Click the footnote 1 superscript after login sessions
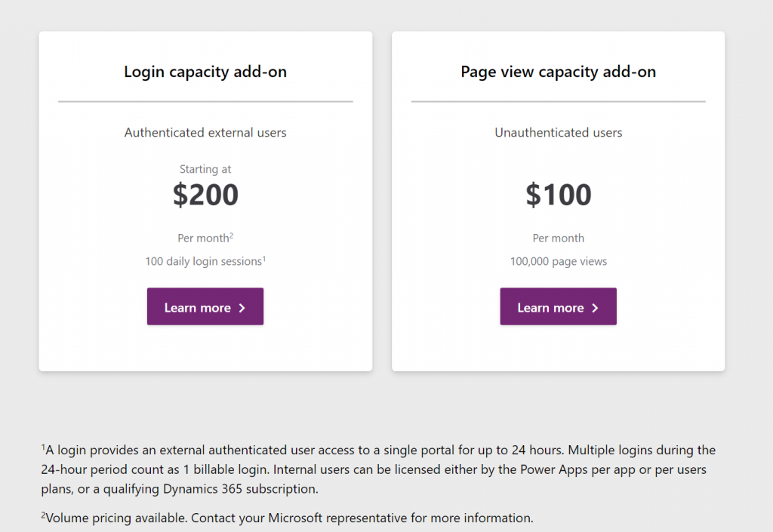Viewport: 773px width, 532px height. point(264,258)
